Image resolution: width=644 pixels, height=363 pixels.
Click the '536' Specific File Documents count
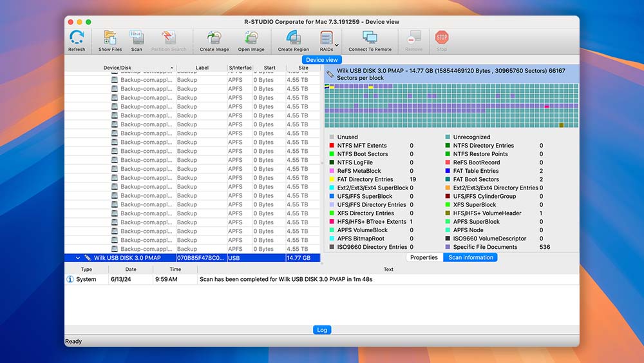(x=545, y=247)
